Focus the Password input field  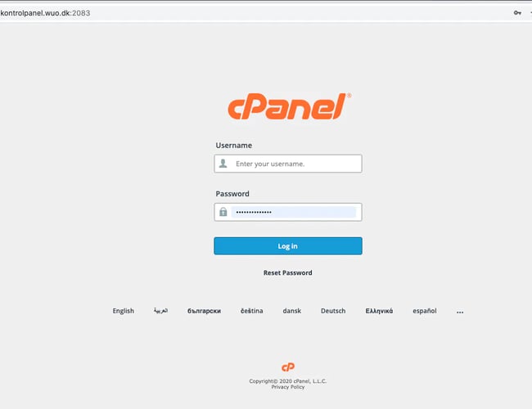(x=288, y=212)
